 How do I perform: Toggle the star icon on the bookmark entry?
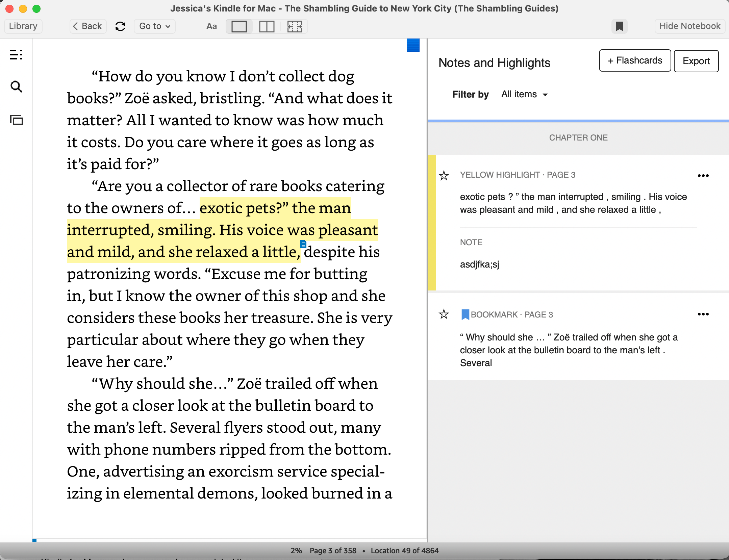pyautogui.click(x=445, y=313)
